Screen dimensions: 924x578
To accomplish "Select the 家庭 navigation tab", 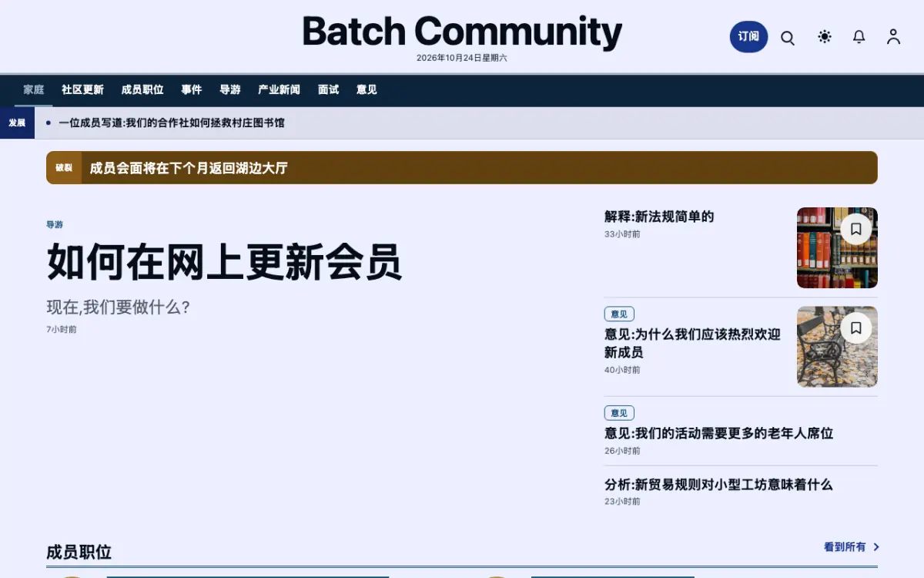I will point(34,89).
